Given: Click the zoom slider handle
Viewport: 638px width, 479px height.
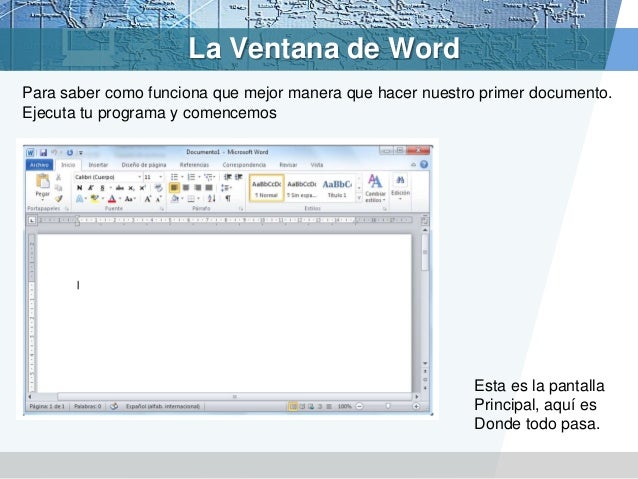Looking at the screenshot, I should click(388, 406).
